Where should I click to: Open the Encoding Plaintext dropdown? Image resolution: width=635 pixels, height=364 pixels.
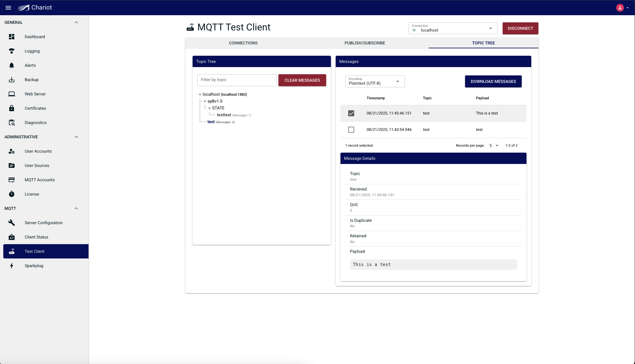coord(374,82)
